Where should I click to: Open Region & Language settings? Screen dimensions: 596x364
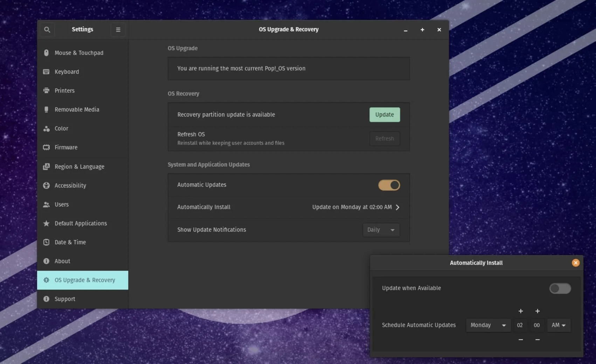point(83,167)
